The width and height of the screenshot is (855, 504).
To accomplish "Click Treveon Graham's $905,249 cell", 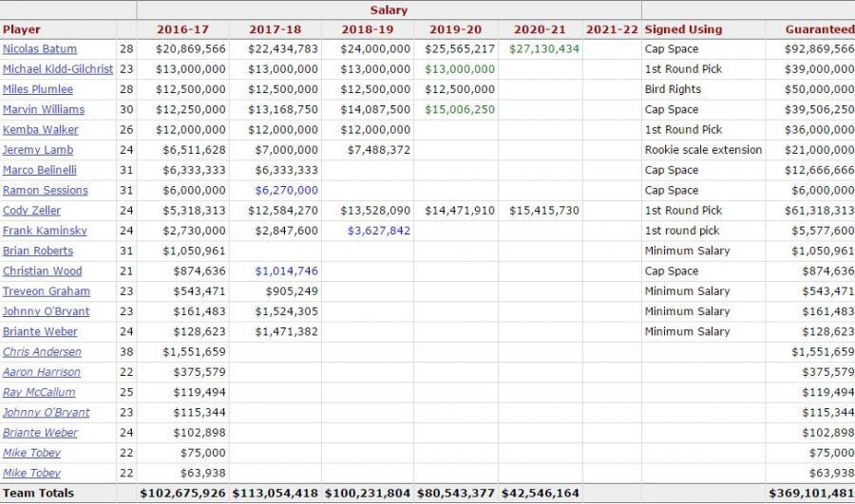I will pos(292,291).
